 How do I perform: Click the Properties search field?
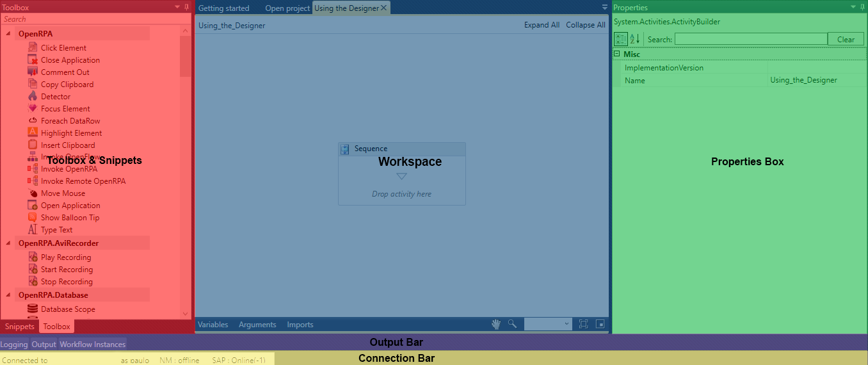[751, 39]
